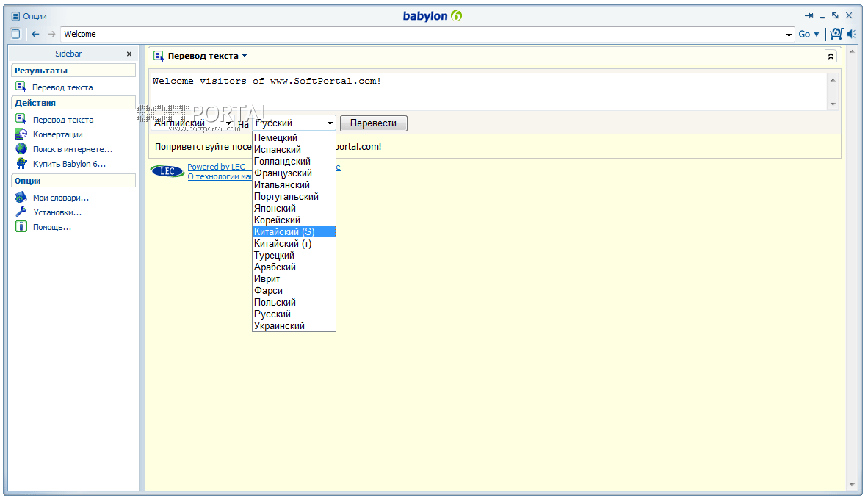
Task: Collapse the Русский target language combo box
Action: point(294,123)
